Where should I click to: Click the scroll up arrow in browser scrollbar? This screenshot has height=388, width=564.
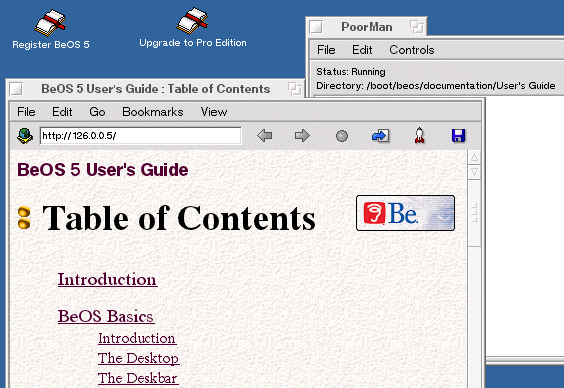point(474,157)
